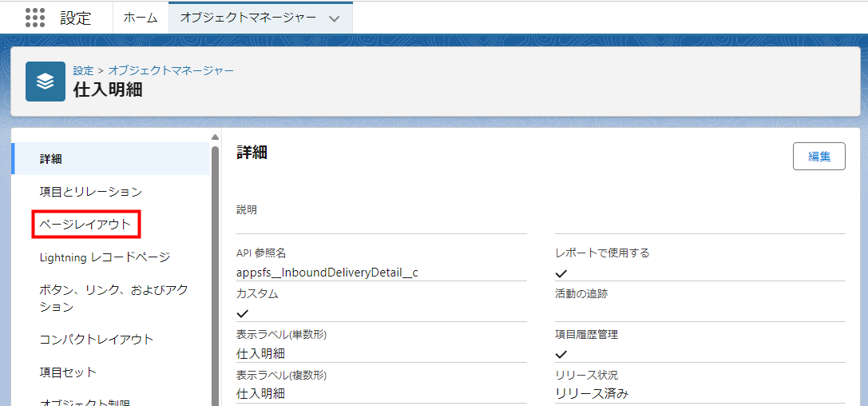The height and width of the screenshot is (406, 868).
Task: Click the 項目履歴管理 checkmark
Action: click(x=561, y=354)
